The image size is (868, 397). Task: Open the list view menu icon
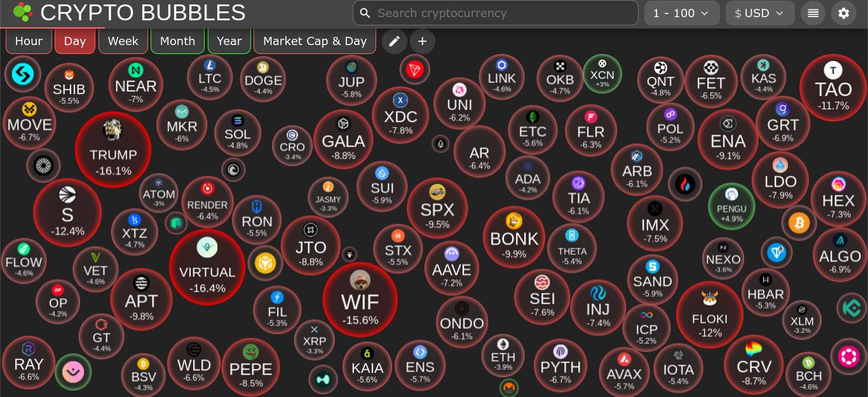pos(813,13)
